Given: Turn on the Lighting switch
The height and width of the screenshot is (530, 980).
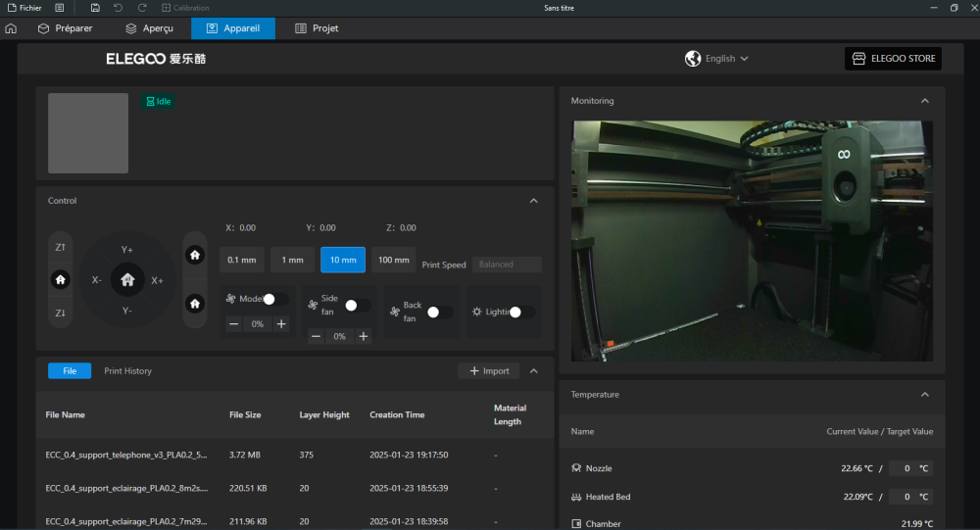Looking at the screenshot, I should coord(520,312).
